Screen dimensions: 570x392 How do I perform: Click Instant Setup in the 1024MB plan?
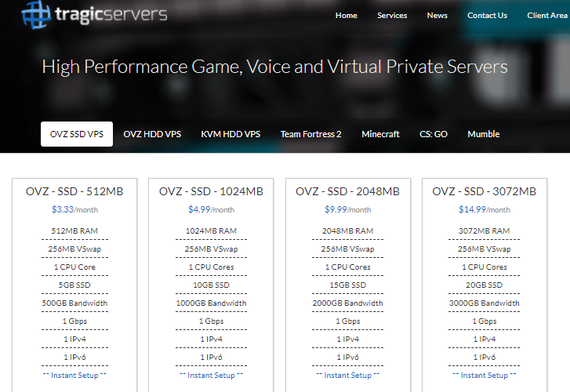[211, 376]
